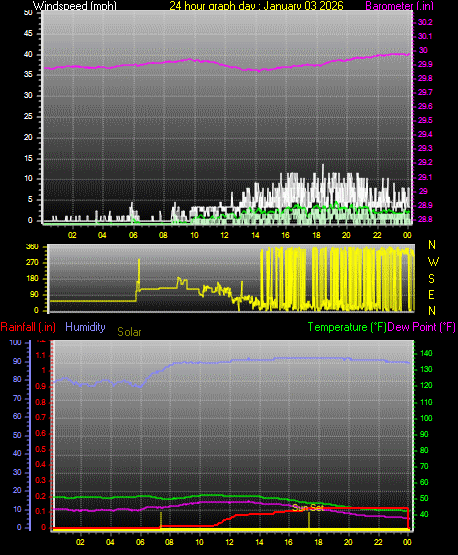The width and height of the screenshot is (458, 555).
Task: Click the 29.5 barometer axis value
Action: coord(425,120)
